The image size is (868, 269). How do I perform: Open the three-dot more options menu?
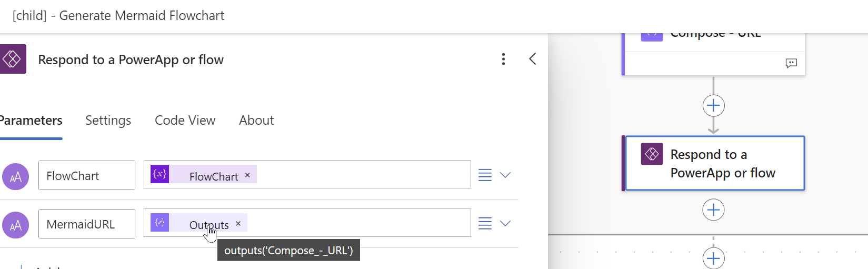[x=503, y=59]
